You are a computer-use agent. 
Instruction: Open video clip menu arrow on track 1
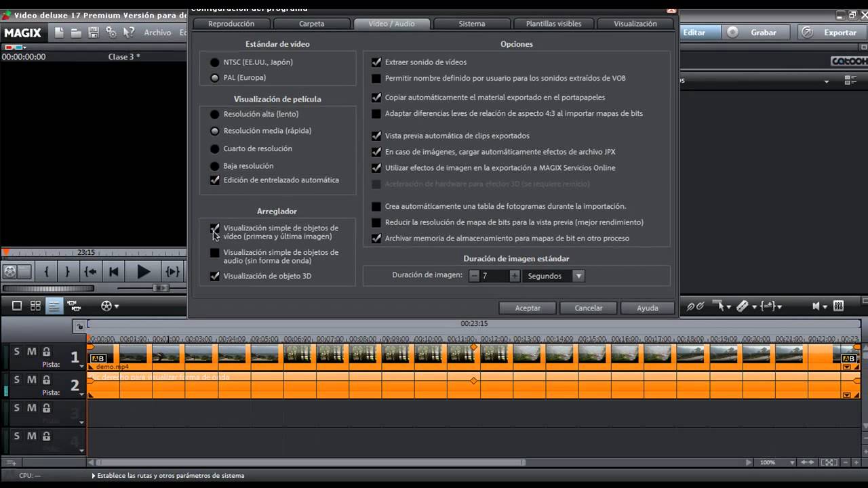[x=846, y=367]
